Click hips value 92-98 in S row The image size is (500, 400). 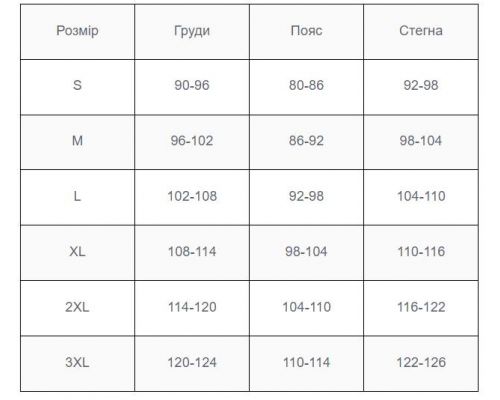pos(421,85)
